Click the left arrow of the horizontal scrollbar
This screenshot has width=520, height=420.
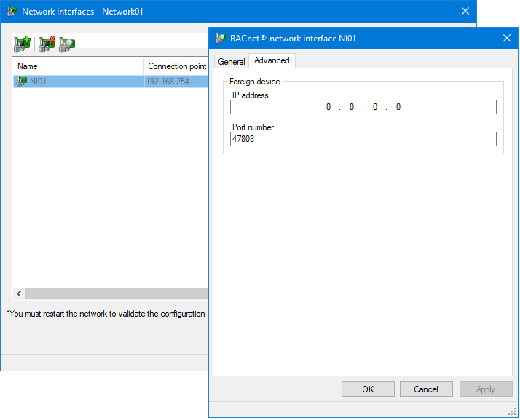tap(19, 294)
